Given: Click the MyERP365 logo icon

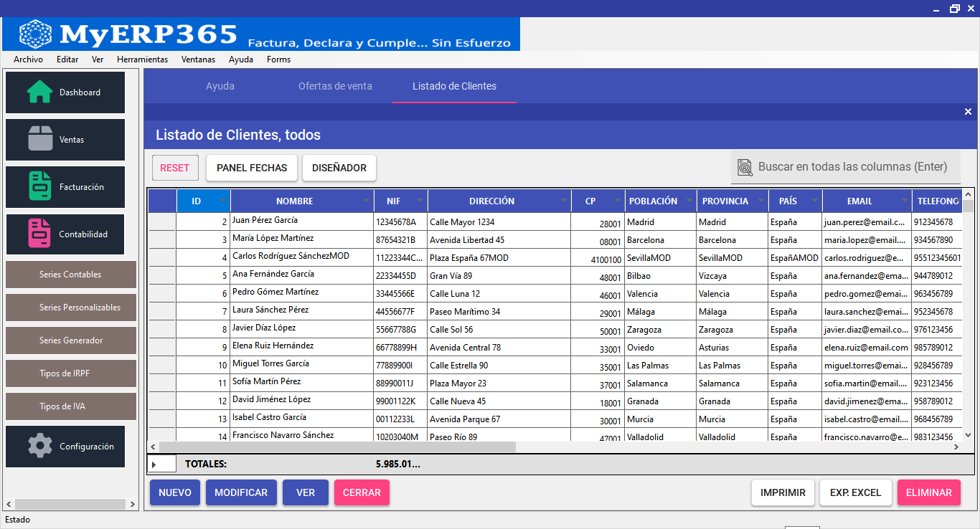Looking at the screenshot, I should [x=35, y=34].
